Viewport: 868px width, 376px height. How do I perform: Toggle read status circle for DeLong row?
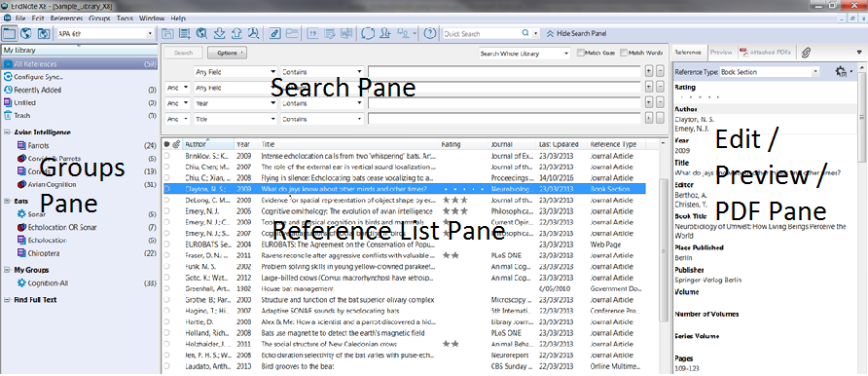click(166, 200)
